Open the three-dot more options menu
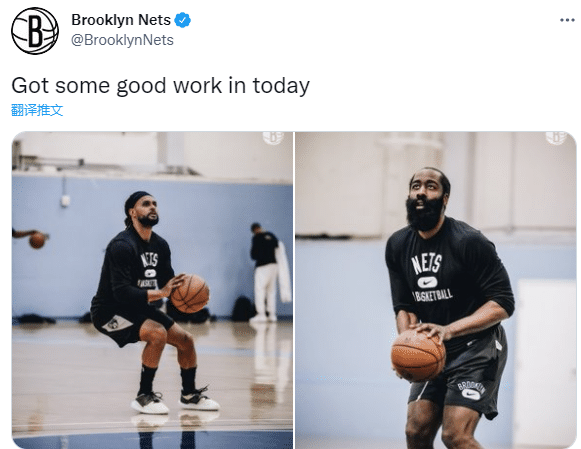Screen dimensions: 581x449 (x=567, y=20)
